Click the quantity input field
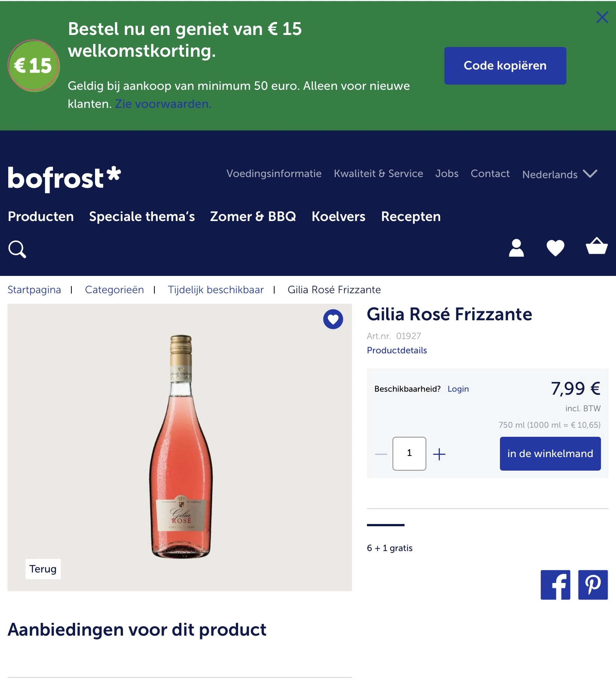The image size is (616, 683). pyautogui.click(x=409, y=454)
